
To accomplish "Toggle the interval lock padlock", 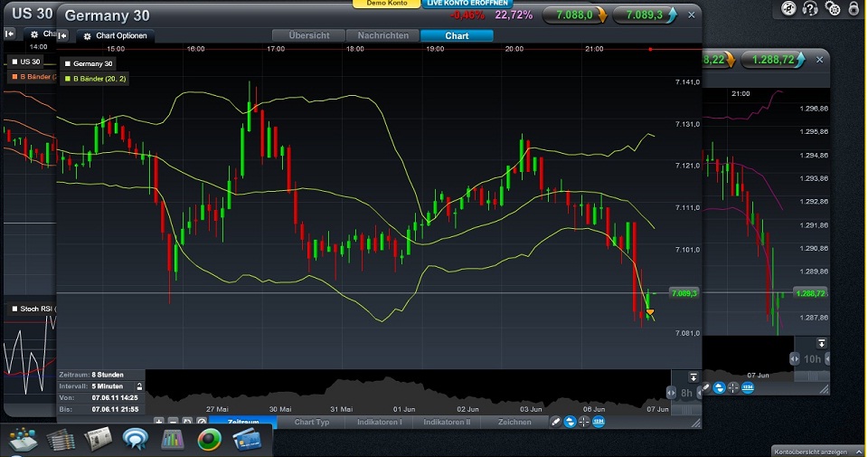I will coord(139,386).
